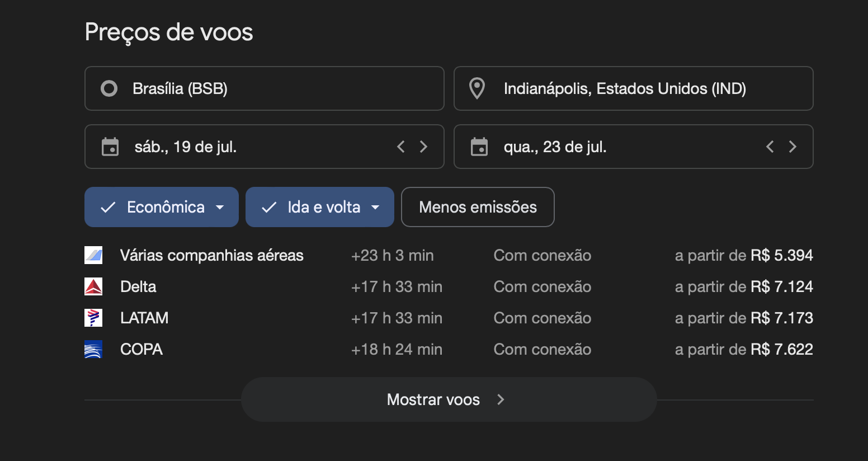Go to previous departure date
This screenshot has width=868, height=461.
(400, 147)
